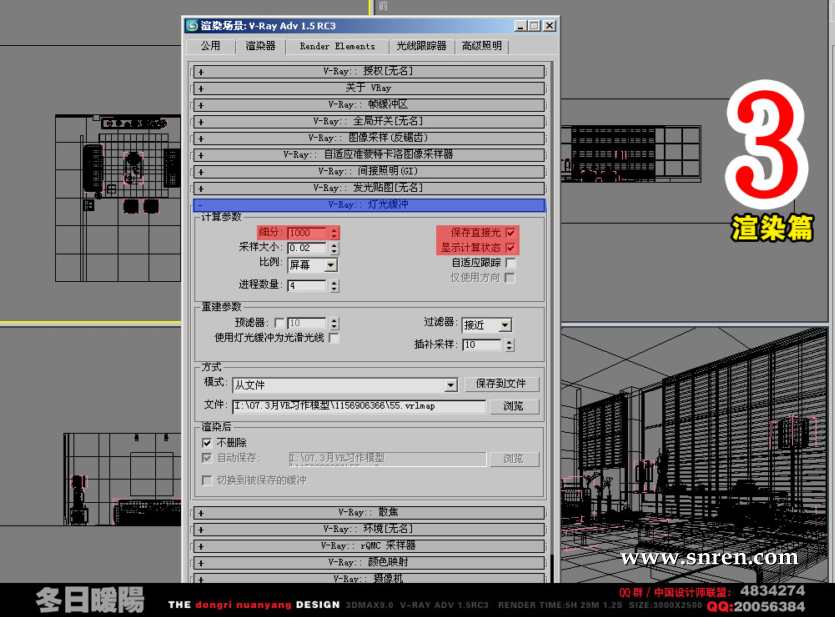Click the 进程数量 value field
This screenshot has height=617, width=835.
pos(307,286)
